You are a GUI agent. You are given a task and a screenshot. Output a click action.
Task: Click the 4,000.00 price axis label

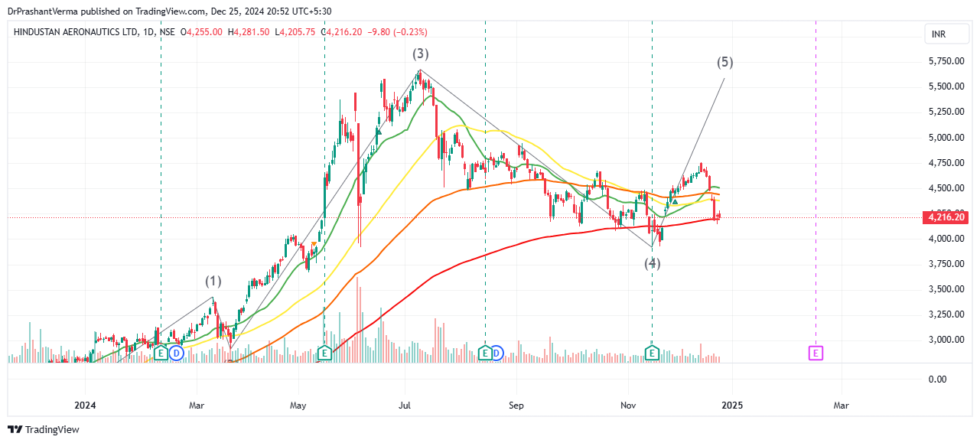946,239
